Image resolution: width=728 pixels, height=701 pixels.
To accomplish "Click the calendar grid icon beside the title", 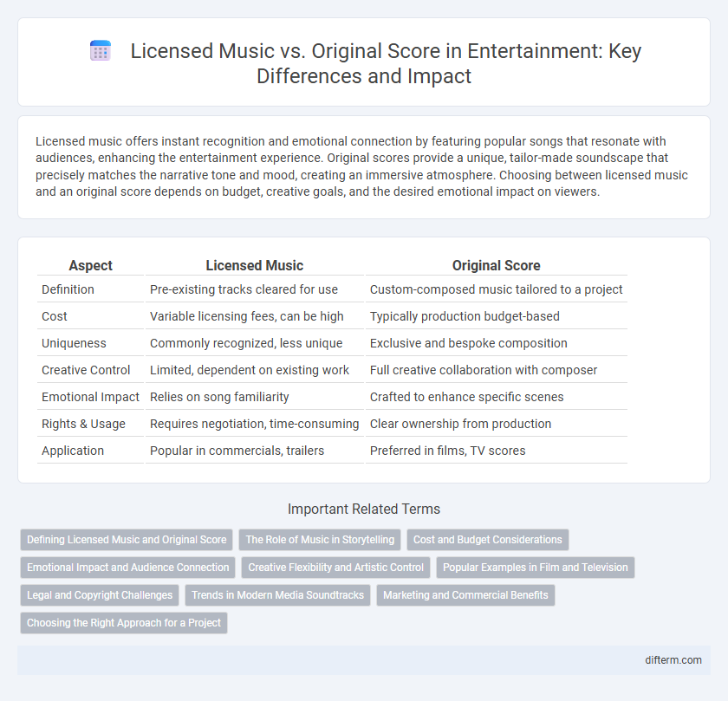I will click(x=101, y=50).
